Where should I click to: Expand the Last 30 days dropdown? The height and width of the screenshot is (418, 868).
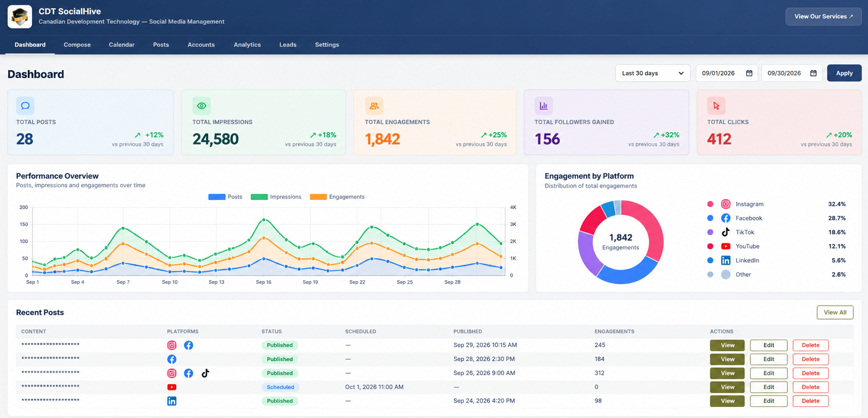(x=653, y=74)
